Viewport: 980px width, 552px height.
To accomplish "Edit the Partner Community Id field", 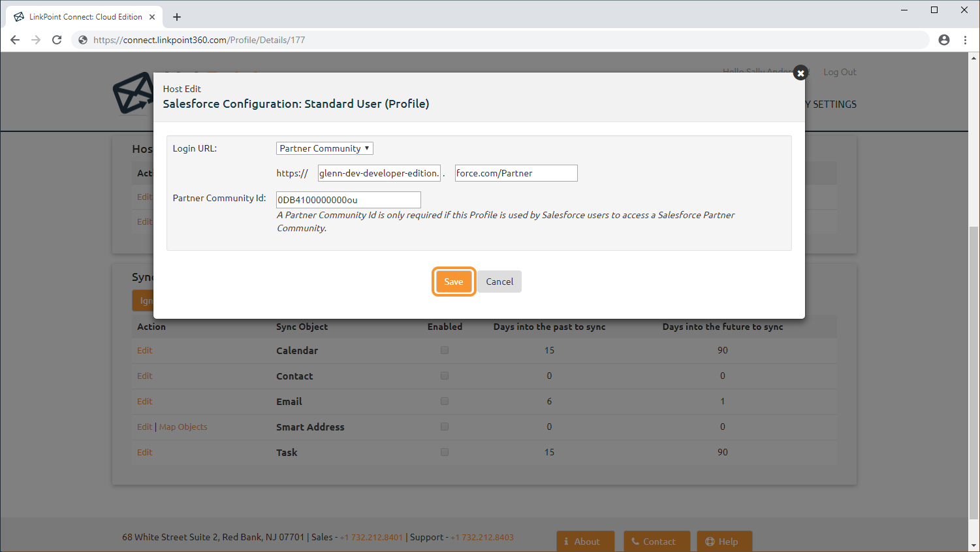I will pos(349,200).
